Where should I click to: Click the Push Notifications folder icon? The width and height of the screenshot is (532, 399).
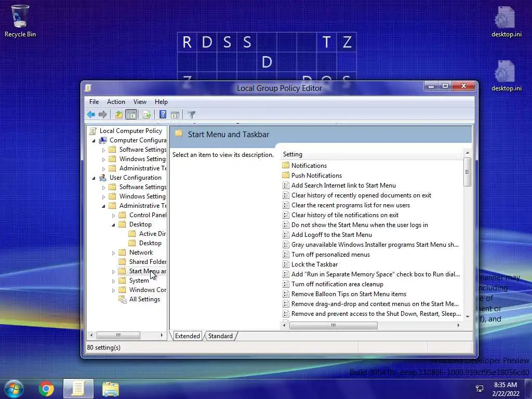coord(286,175)
